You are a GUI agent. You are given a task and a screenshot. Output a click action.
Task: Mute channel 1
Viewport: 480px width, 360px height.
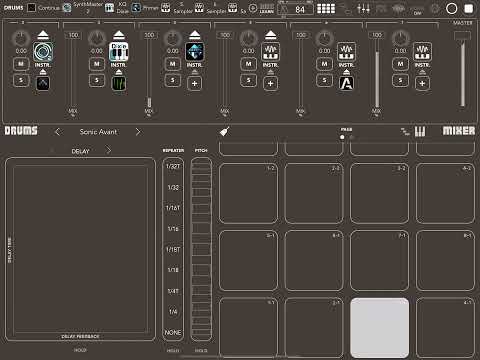(x=21, y=64)
